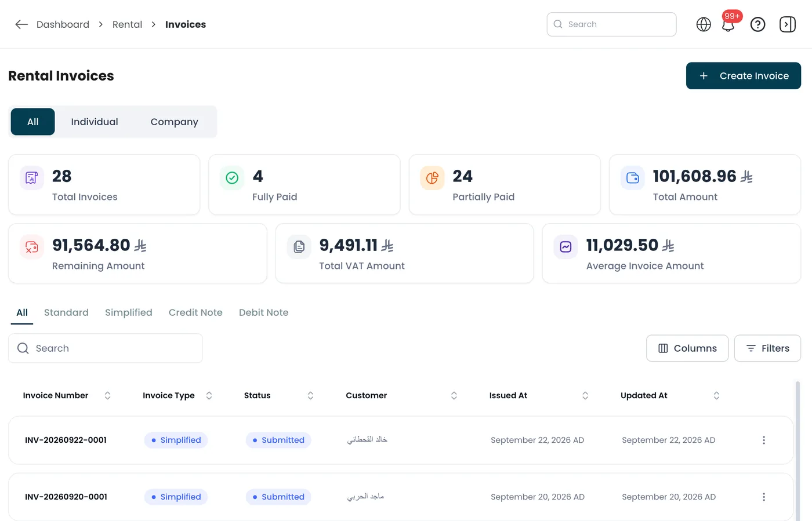Image resolution: width=812 pixels, height=521 pixels.
Task: Click the table vertical scrollbar
Action: [x=797, y=451]
